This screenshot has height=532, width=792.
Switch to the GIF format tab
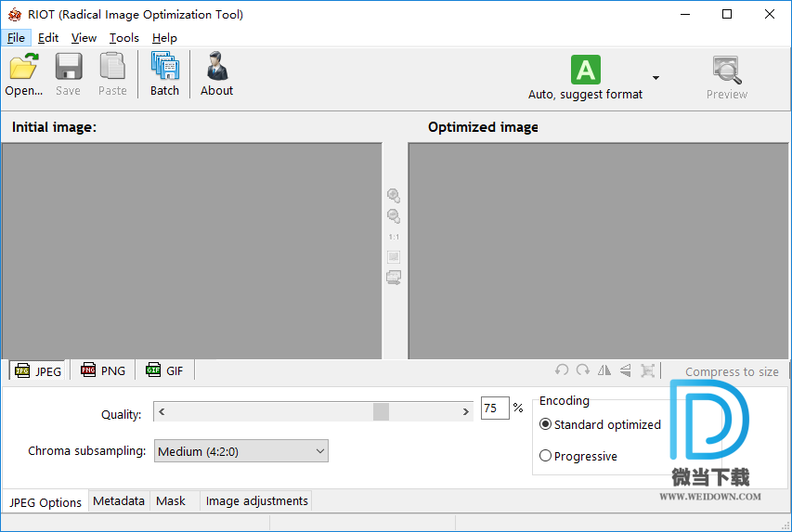pyautogui.click(x=164, y=370)
